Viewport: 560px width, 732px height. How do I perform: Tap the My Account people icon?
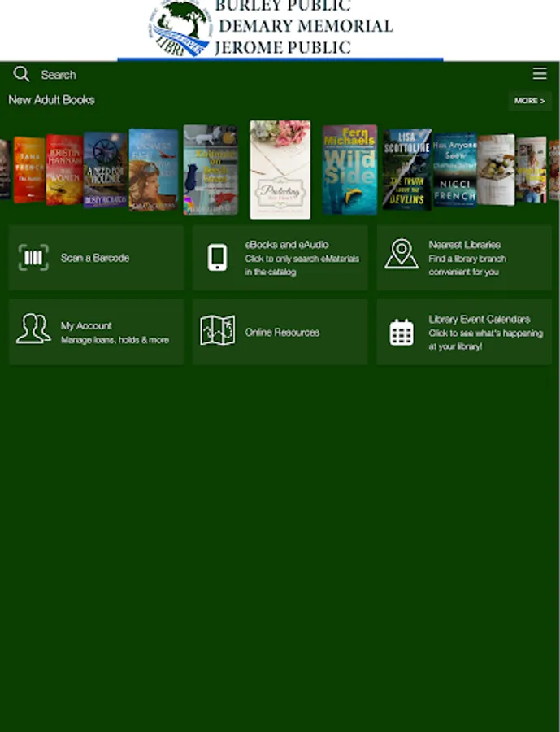click(x=33, y=329)
